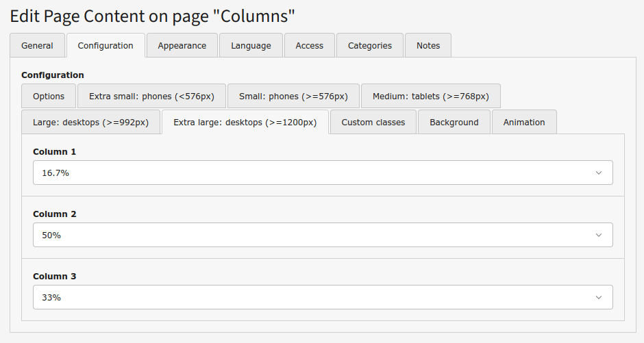Select the Options sub-tab
Image resolution: width=644 pixels, height=343 pixels.
[49, 97]
